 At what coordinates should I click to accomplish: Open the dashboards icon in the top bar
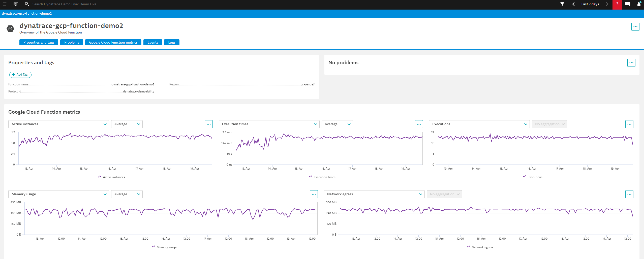[x=16, y=4]
